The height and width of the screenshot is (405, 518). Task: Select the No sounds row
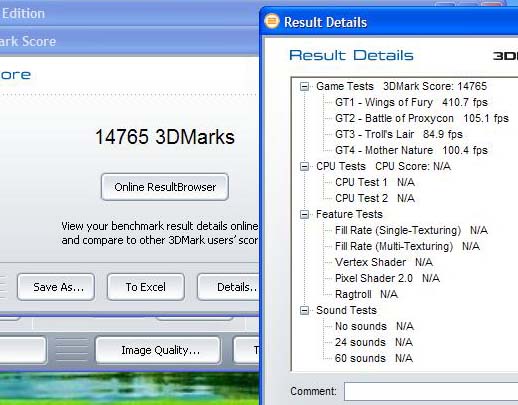374,326
